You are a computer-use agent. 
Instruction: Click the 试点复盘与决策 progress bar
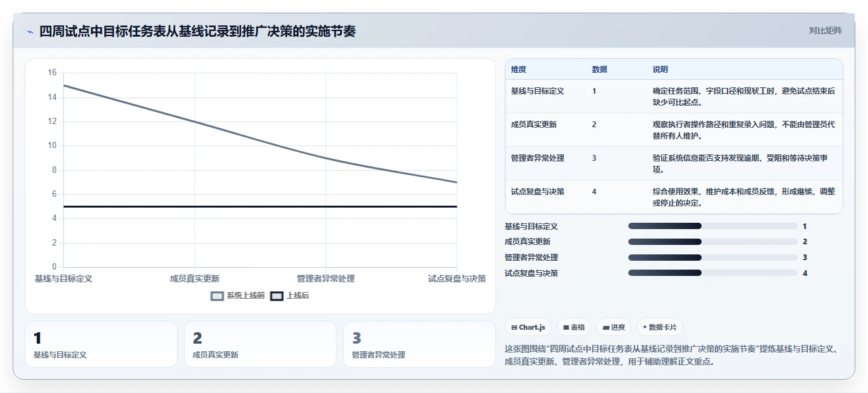click(x=712, y=273)
